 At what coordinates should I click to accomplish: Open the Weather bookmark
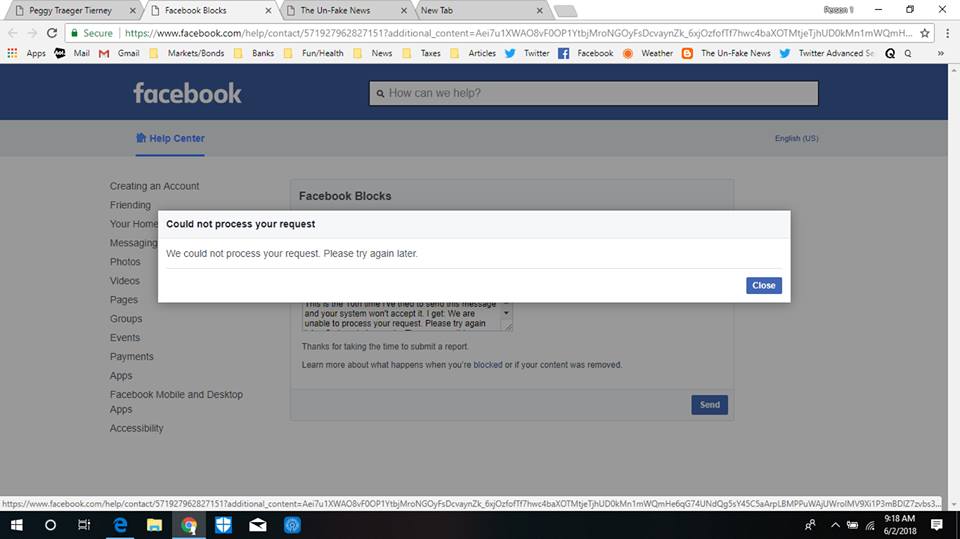click(x=648, y=53)
